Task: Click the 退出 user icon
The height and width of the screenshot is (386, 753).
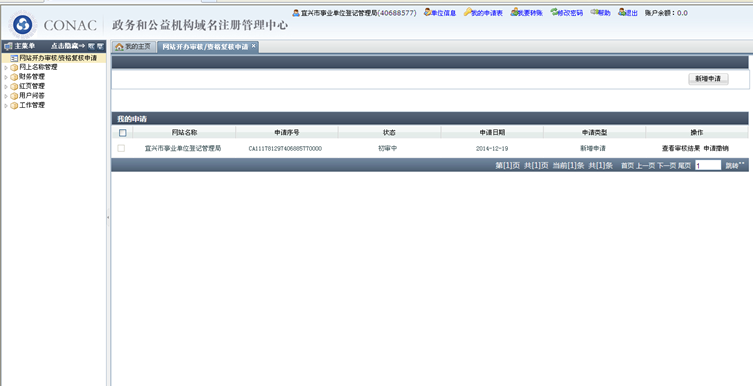Action: point(621,12)
